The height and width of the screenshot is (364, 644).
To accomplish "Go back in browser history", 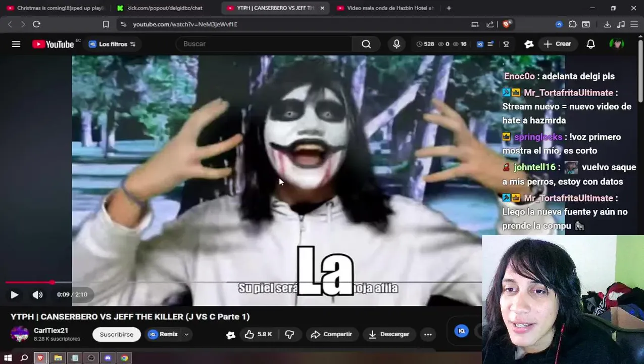I will pyautogui.click(x=10, y=24).
